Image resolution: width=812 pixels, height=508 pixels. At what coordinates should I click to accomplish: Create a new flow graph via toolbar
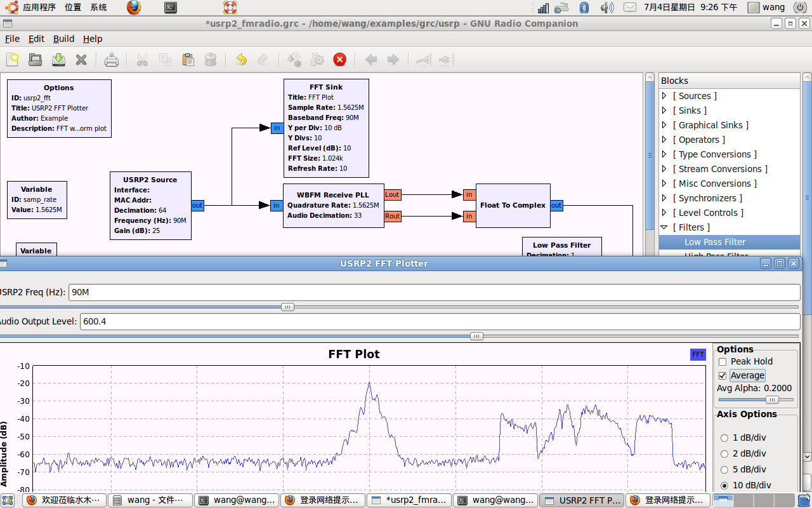13,60
